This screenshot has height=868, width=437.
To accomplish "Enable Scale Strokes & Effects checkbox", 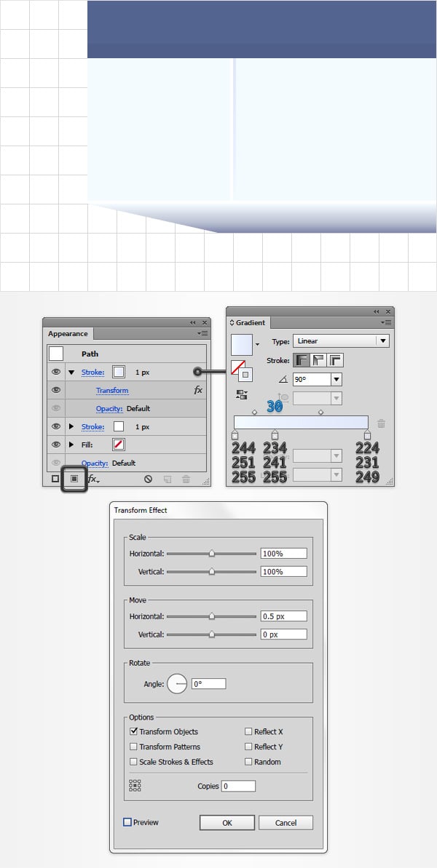I will pos(133,762).
